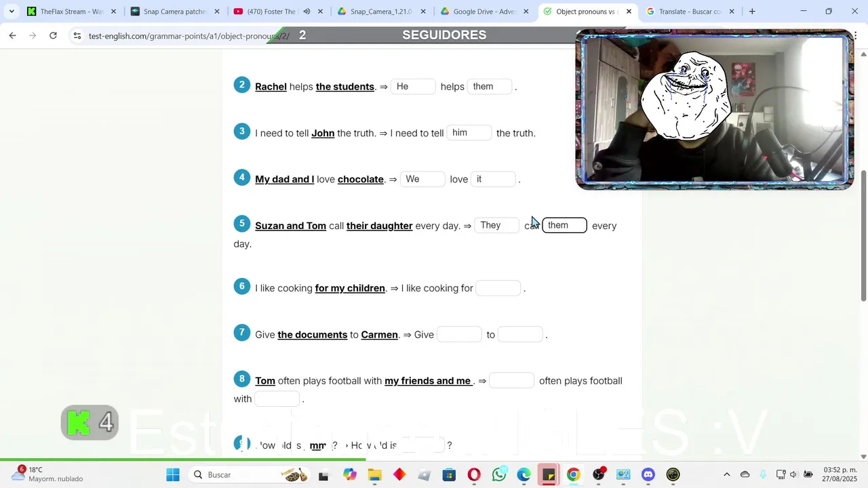Click blank containing They in question 5

(x=497, y=226)
